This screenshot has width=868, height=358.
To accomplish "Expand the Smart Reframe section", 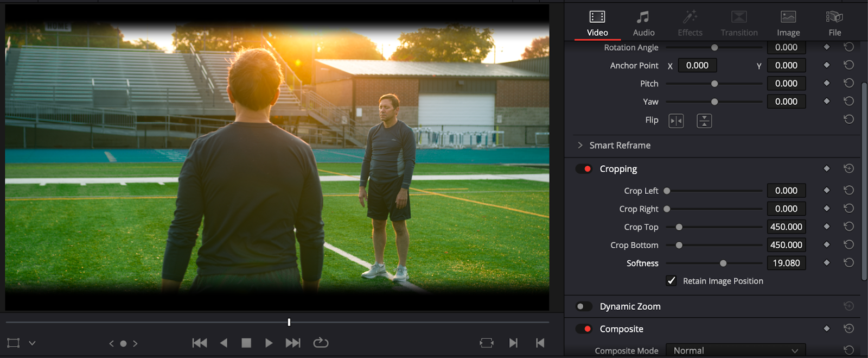I will 580,145.
